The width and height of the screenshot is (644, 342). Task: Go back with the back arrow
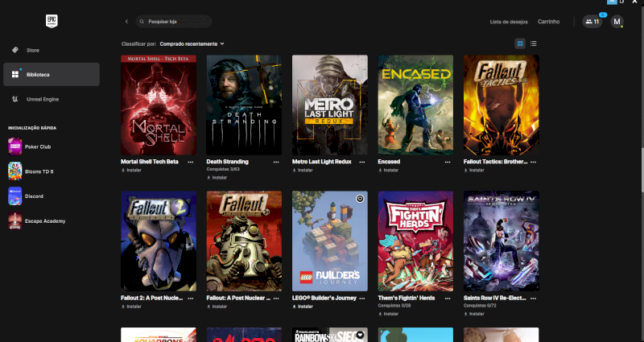pos(126,22)
